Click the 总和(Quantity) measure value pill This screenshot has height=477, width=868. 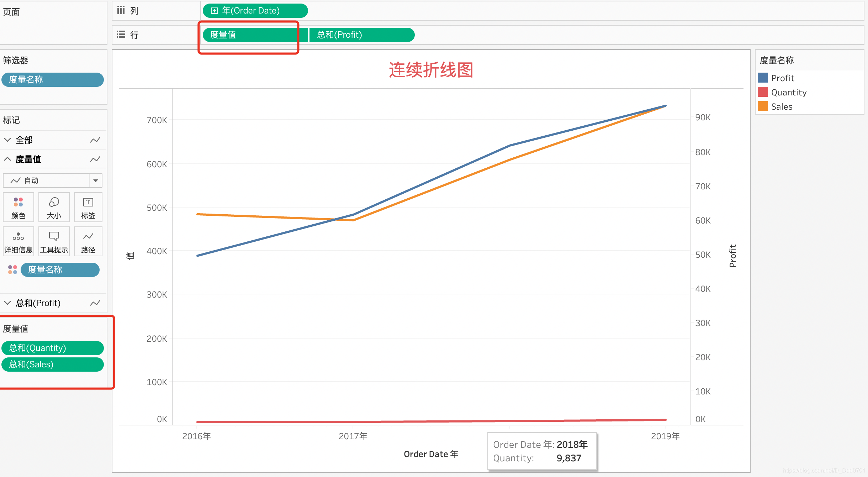pos(53,348)
